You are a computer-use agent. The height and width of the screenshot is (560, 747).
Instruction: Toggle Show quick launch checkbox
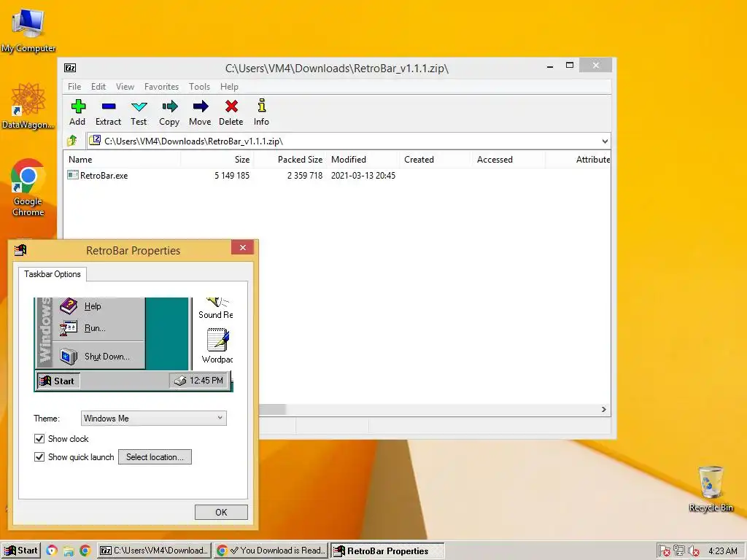point(39,456)
